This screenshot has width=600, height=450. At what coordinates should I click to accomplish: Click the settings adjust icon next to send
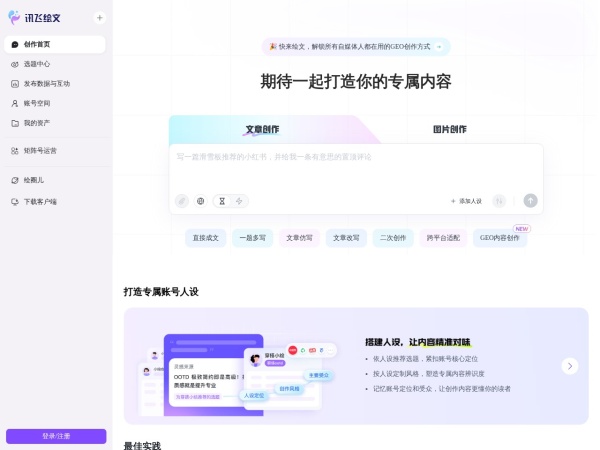tap(499, 201)
